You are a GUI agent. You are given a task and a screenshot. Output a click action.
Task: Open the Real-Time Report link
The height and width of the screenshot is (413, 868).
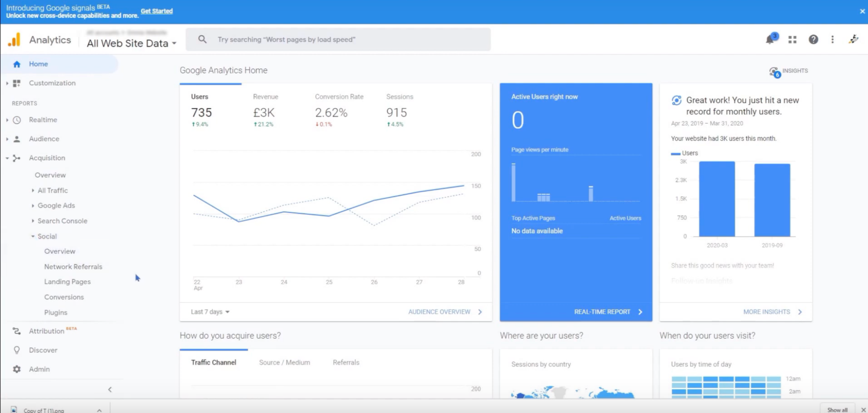pyautogui.click(x=602, y=312)
